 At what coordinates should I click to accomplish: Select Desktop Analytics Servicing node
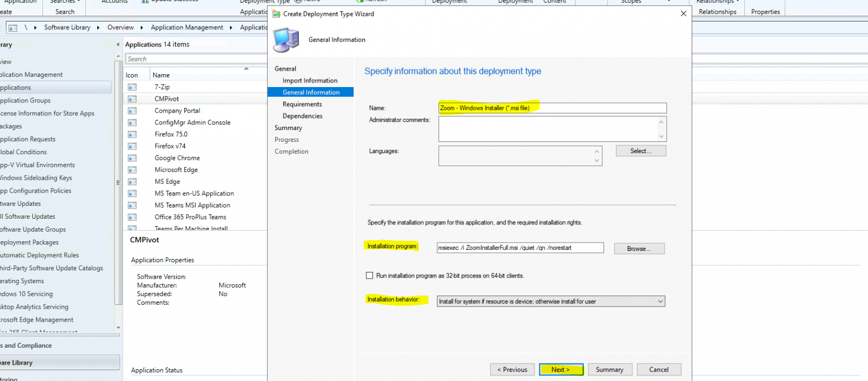click(33, 307)
